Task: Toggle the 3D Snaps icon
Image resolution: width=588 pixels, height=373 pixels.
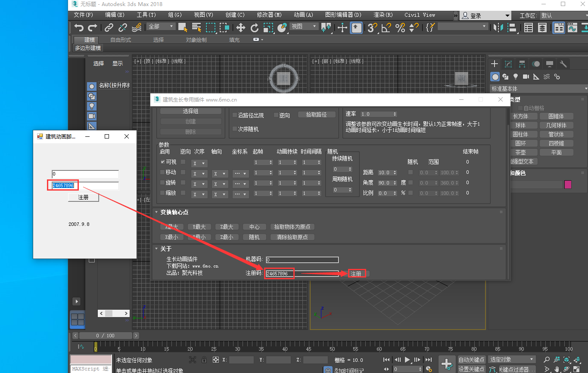Action: [x=372, y=28]
